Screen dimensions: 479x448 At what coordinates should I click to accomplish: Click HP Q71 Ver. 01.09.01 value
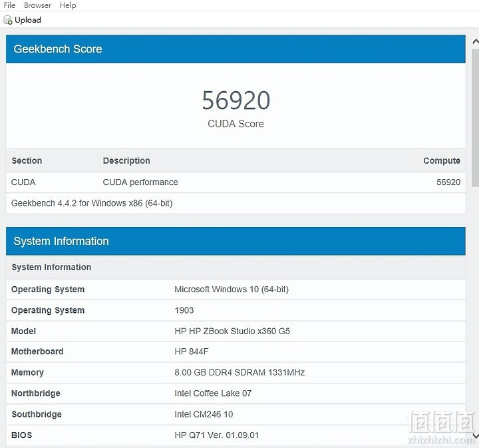click(x=217, y=435)
